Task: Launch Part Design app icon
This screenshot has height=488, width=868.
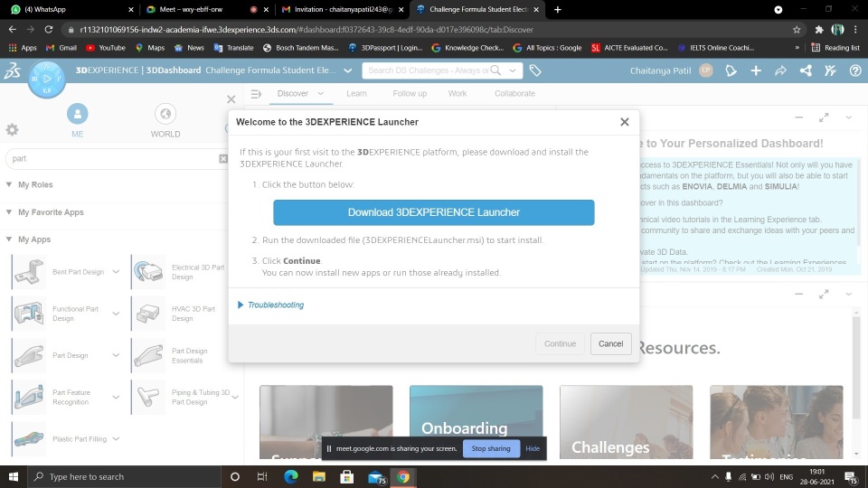Action: [29, 355]
